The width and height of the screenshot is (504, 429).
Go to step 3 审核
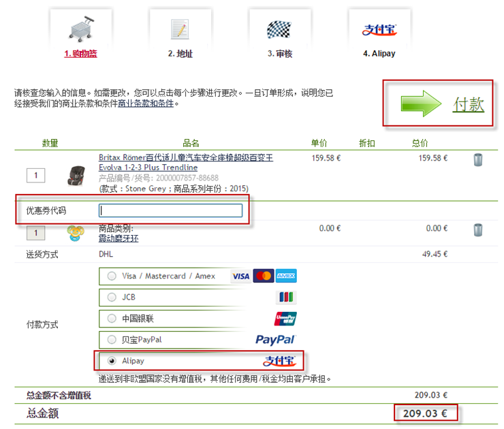pyautogui.click(x=280, y=54)
